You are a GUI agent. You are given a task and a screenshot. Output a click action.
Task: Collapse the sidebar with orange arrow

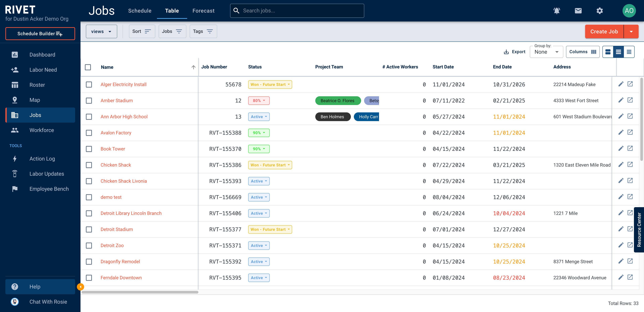click(80, 287)
